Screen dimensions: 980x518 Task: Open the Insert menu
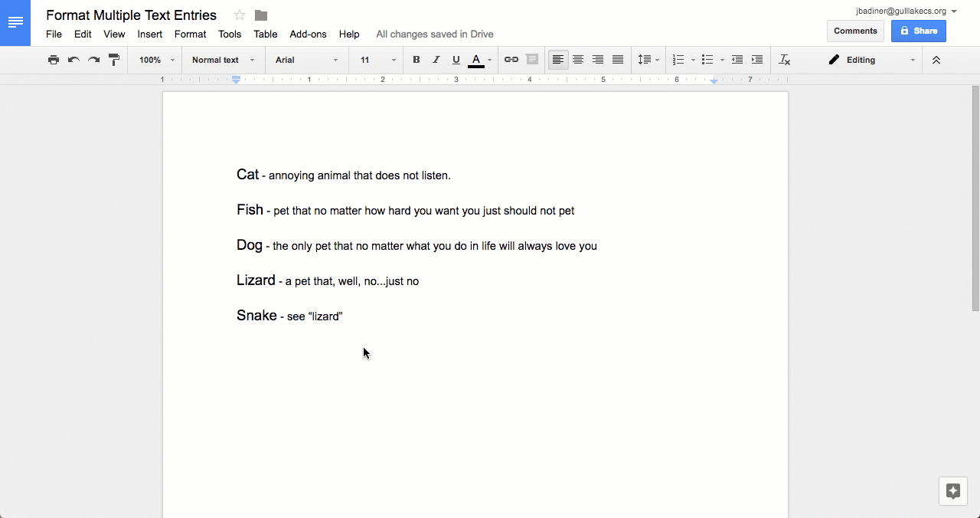coord(150,34)
